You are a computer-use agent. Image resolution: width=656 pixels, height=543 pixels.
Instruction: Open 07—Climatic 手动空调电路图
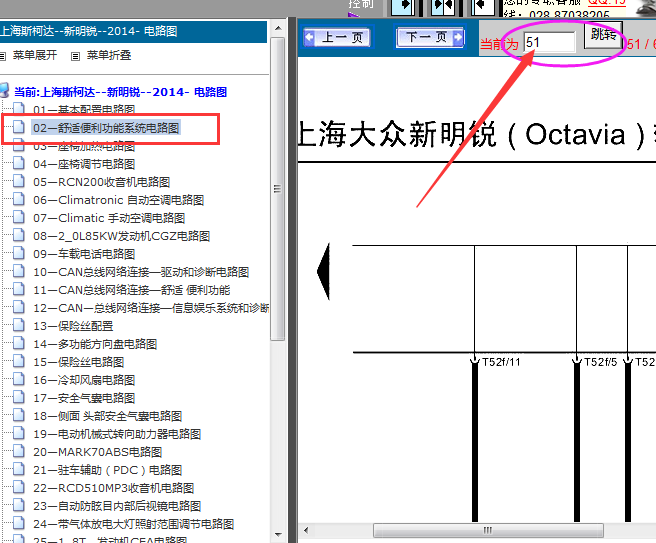coord(109,218)
